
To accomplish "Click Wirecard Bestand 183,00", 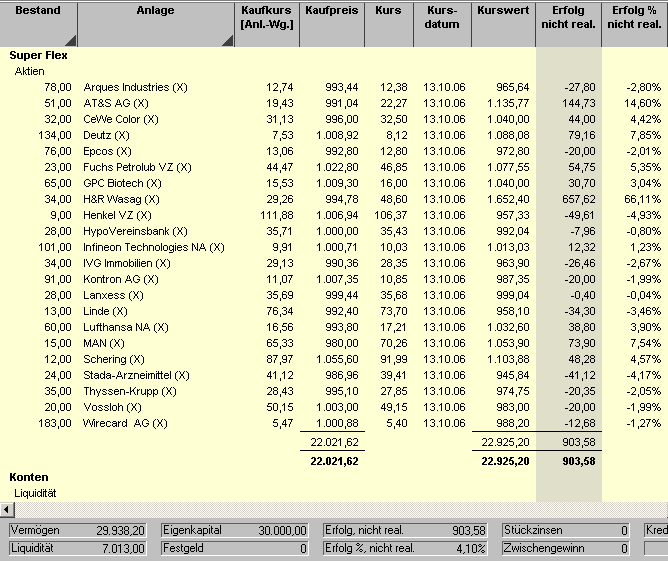I will pyautogui.click(x=55, y=424).
